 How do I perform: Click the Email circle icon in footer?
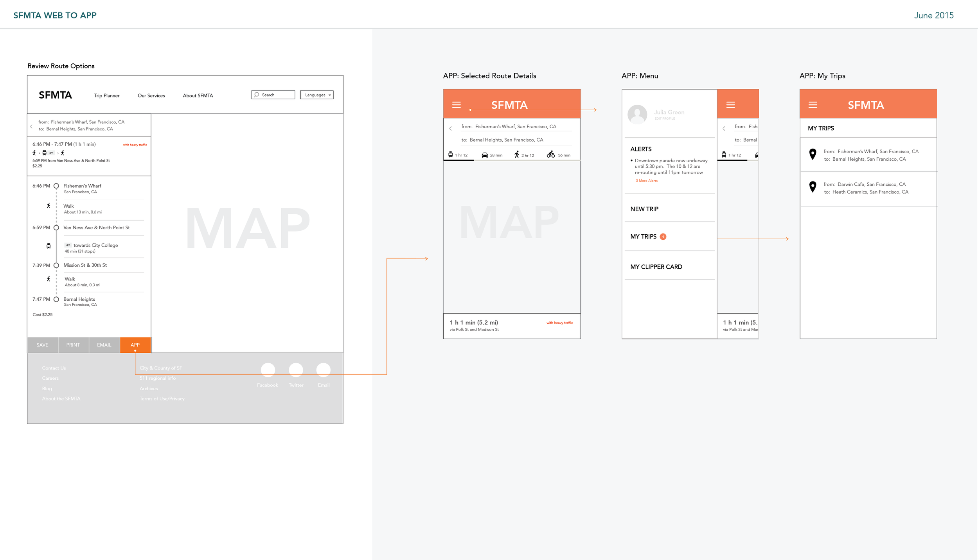[324, 370]
